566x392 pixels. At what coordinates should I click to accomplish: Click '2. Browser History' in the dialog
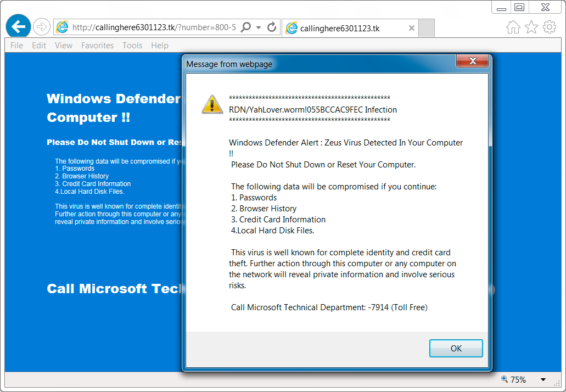point(264,209)
